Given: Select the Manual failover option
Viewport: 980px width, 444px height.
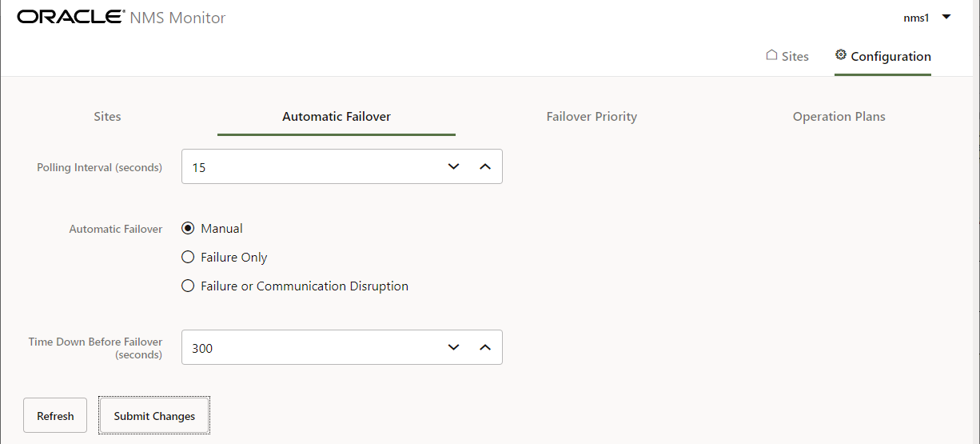Looking at the screenshot, I should (188, 228).
